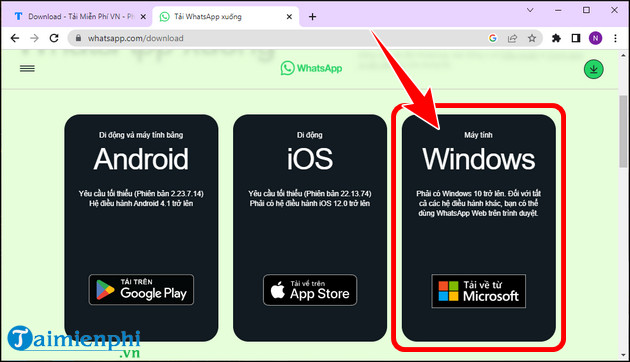Click the browser back arrow
Viewport: 630px width, 362px height.
click(15, 38)
